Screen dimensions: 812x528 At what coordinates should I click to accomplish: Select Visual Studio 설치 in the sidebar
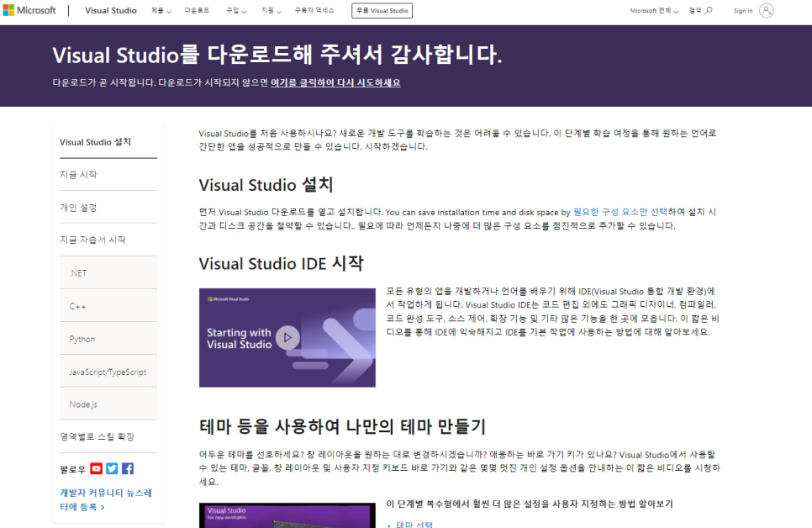tap(108, 142)
